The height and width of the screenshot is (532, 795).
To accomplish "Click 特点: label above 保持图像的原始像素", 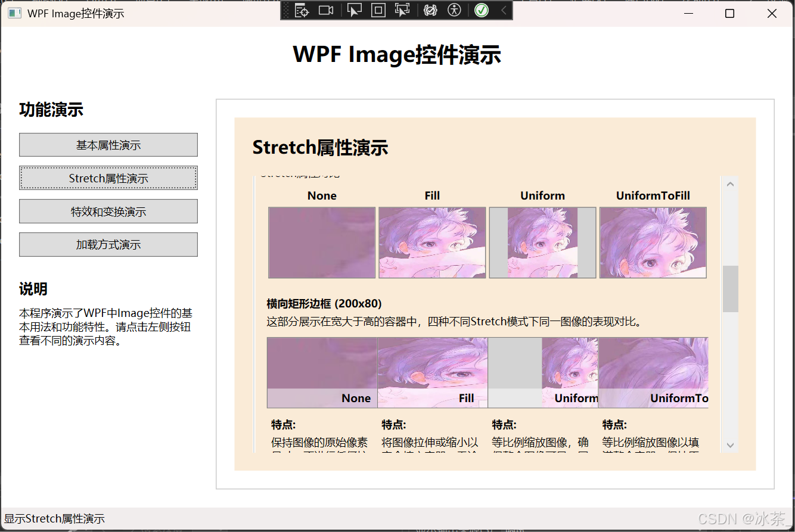I will click(284, 425).
